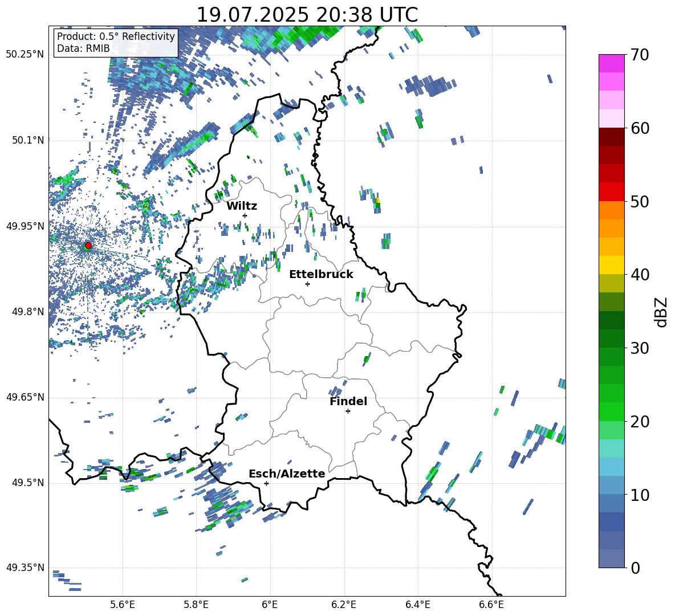Click the Findel station label
This screenshot has width=675, height=616.
coord(348,401)
